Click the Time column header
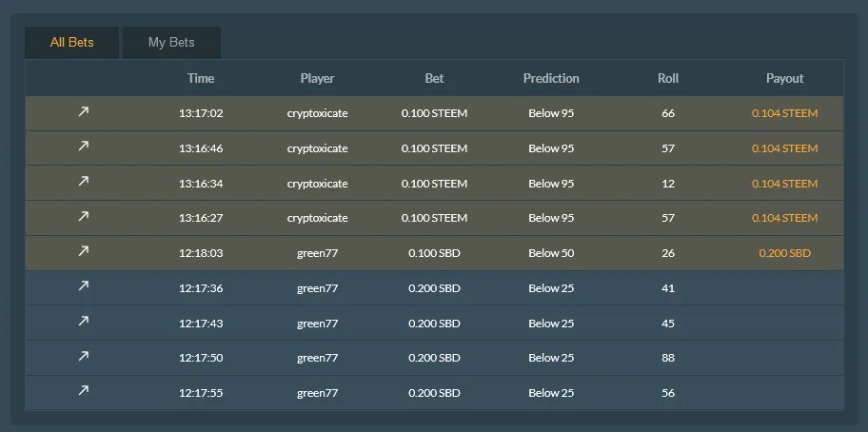This screenshot has width=868, height=432. (x=201, y=78)
